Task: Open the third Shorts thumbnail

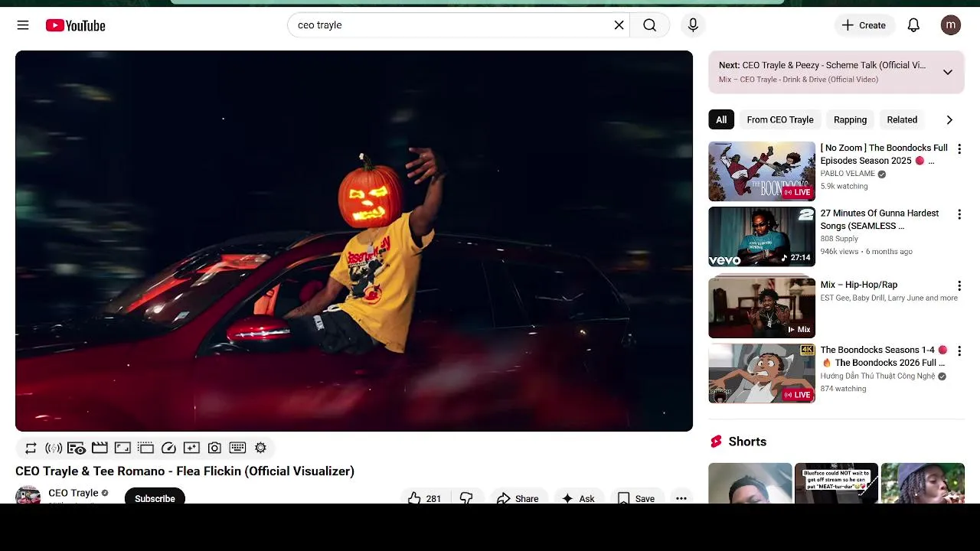Action: click(x=923, y=483)
